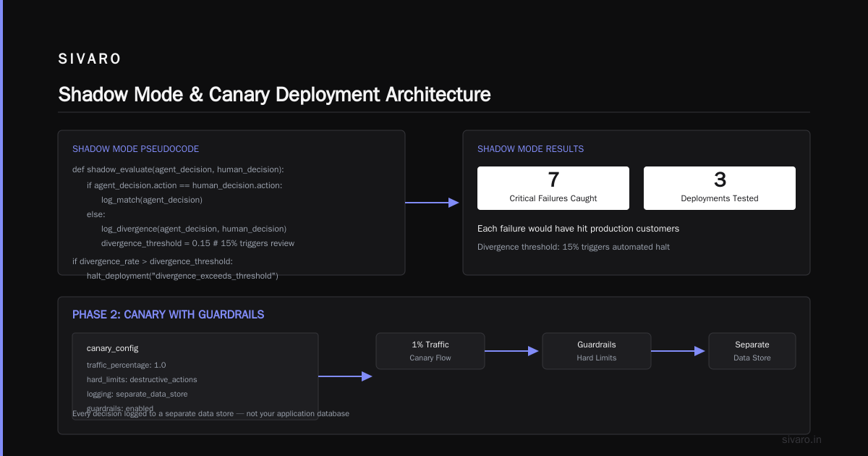Click the traffic_percentage: 1.0 line
The image size is (868, 456).
point(126,365)
